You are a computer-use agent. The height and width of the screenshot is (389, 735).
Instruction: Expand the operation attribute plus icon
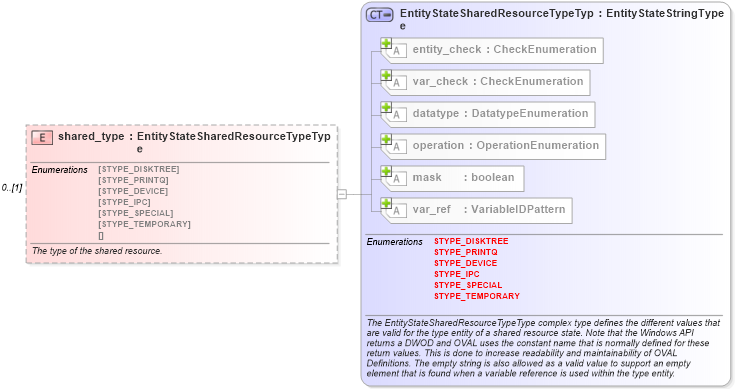click(x=386, y=139)
